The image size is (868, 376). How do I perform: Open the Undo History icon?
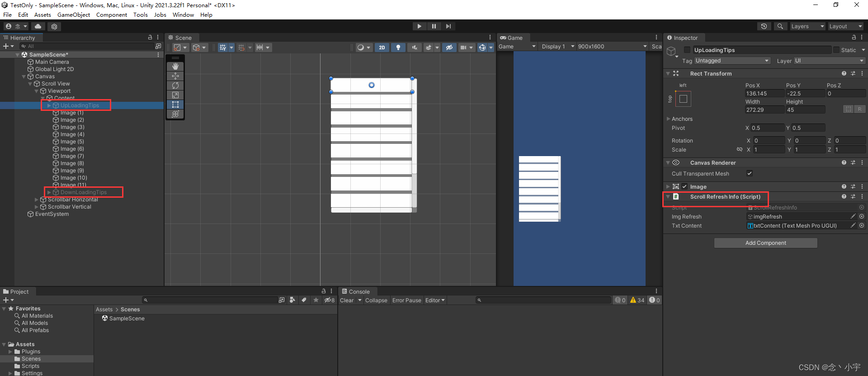pos(764,26)
